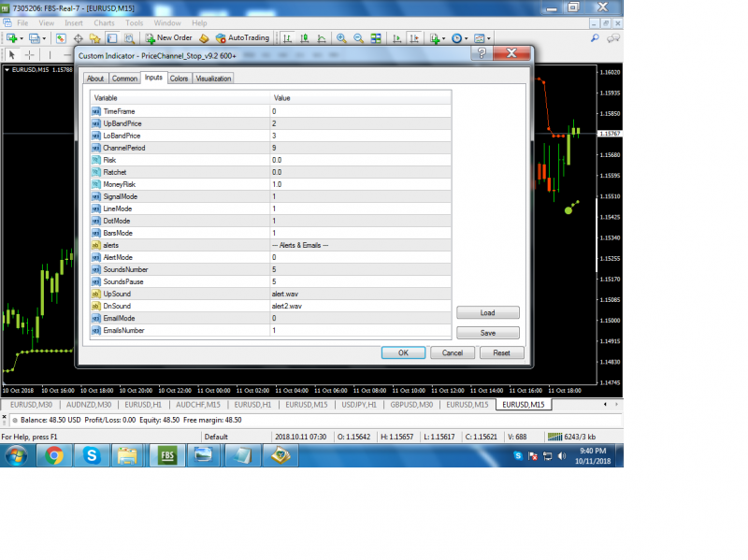Screen dimensions: 748x560
Task: Click the Cancel button
Action: coord(453,353)
